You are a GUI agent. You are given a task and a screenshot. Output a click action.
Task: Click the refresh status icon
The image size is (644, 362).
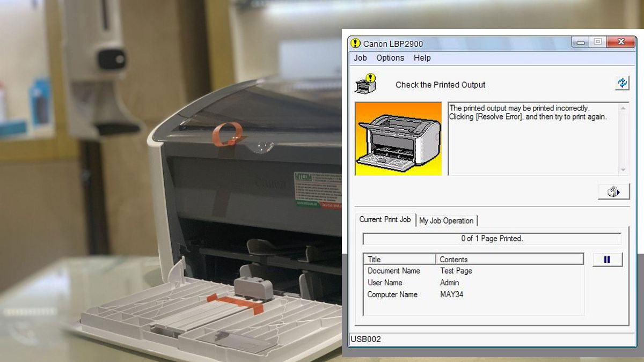[x=622, y=83]
